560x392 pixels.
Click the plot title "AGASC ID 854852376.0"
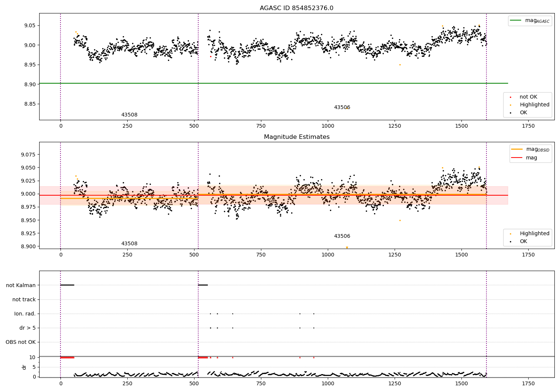(x=296, y=8)
